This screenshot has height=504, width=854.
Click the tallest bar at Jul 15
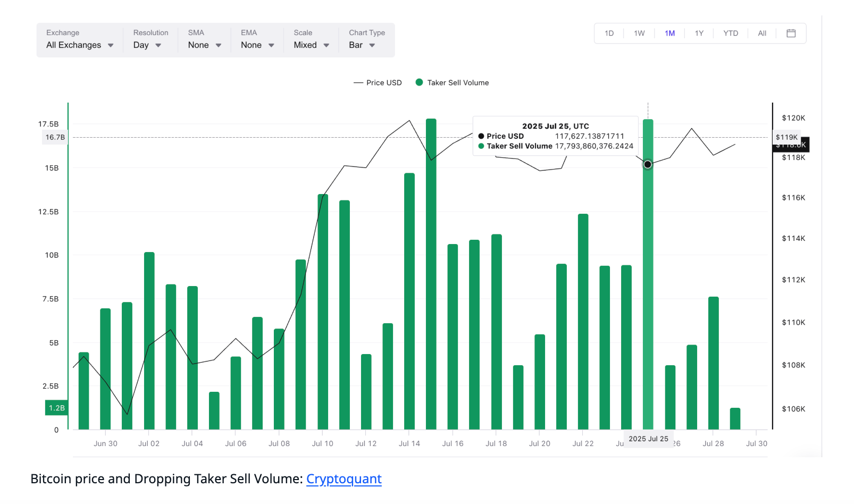point(431,276)
